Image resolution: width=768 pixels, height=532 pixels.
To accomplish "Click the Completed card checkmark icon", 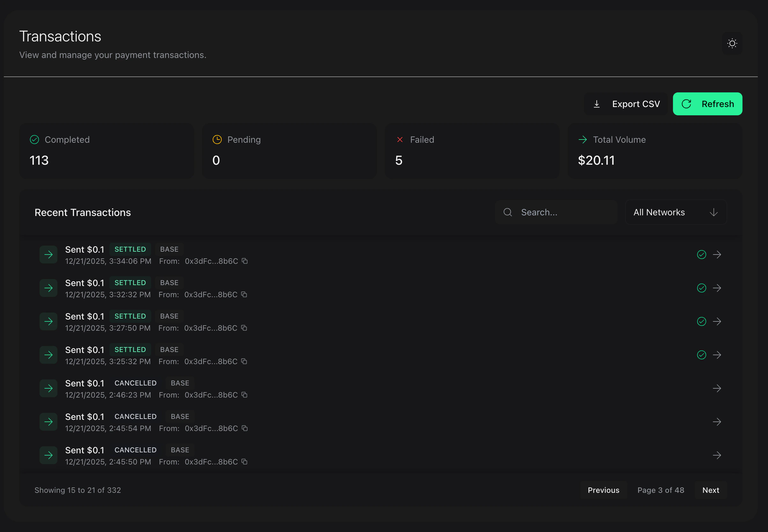I will pyautogui.click(x=34, y=139).
